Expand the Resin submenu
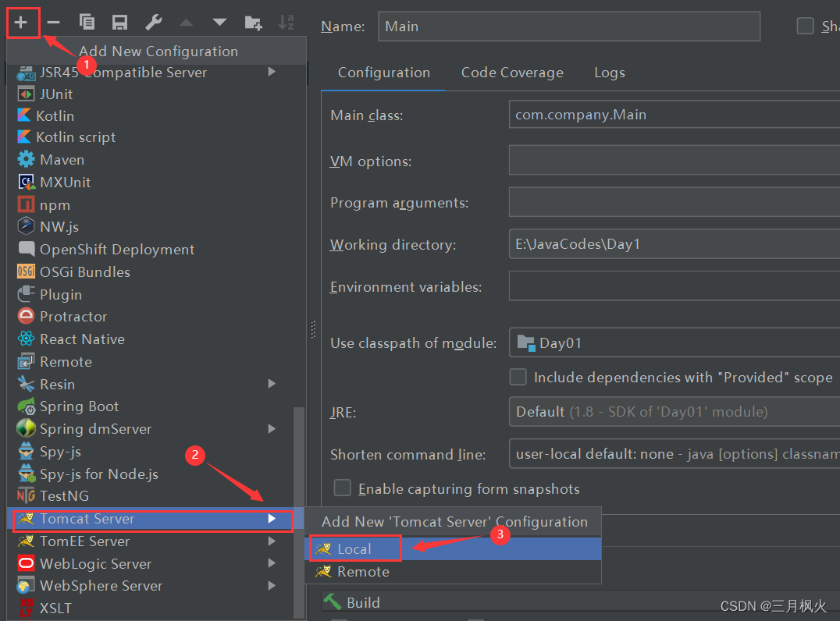The image size is (840, 621). click(272, 384)
